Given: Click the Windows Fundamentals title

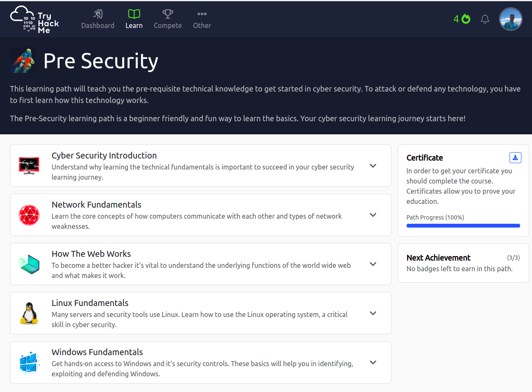Looking at the screenshot, I should tap(97, 352).
